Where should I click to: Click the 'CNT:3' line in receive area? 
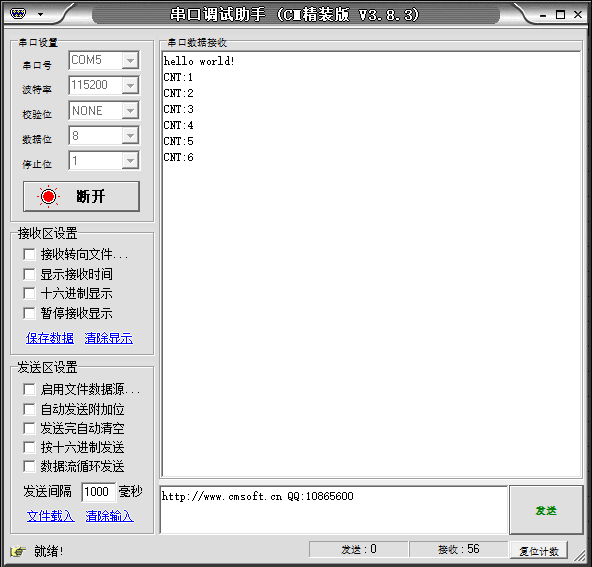179,109
